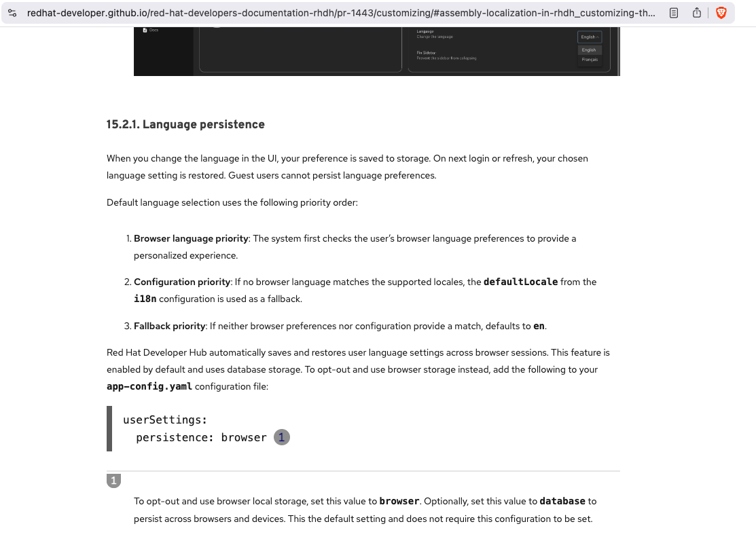756x541 pixels.
Task: Click the callout 1 badge in code
Action: [282, 437]
